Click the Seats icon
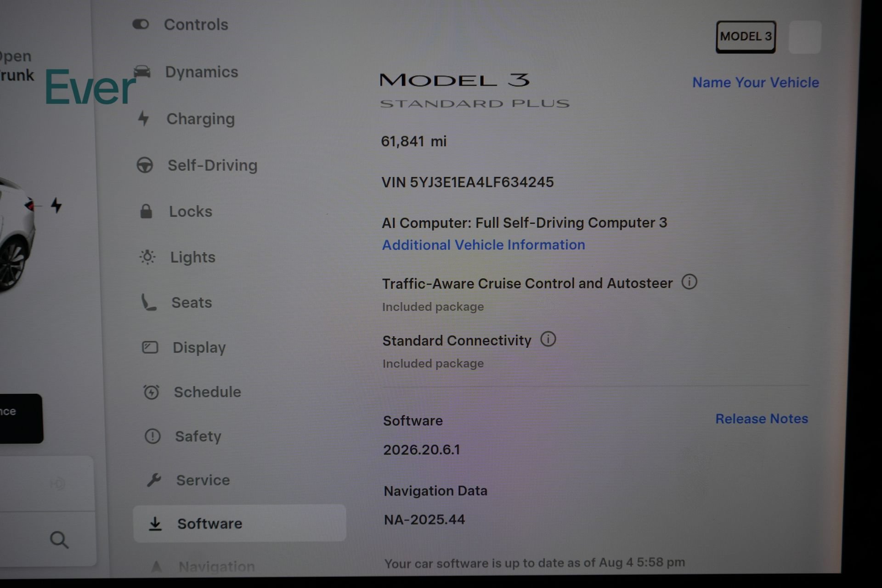The image size is (882, 588). tap(149, 302)
